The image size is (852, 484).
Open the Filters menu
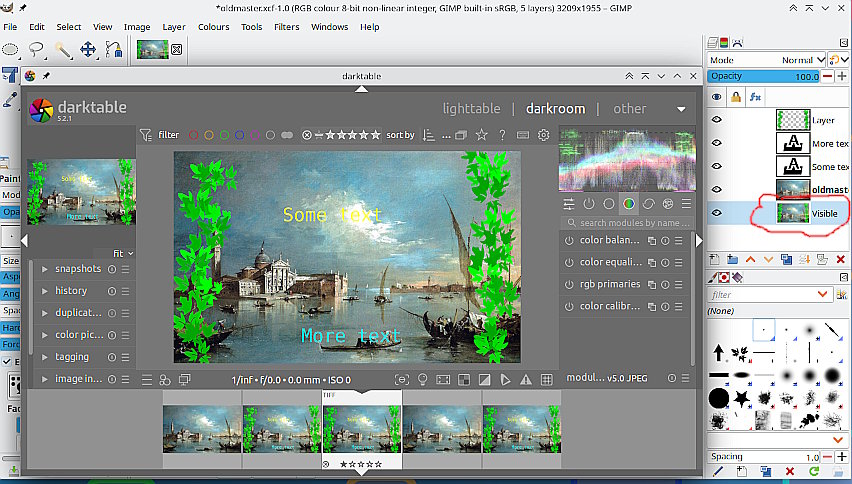tap(286, 27)
